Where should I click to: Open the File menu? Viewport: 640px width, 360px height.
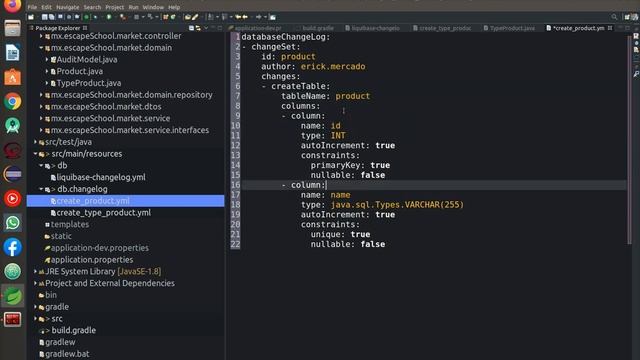(32, 7)
